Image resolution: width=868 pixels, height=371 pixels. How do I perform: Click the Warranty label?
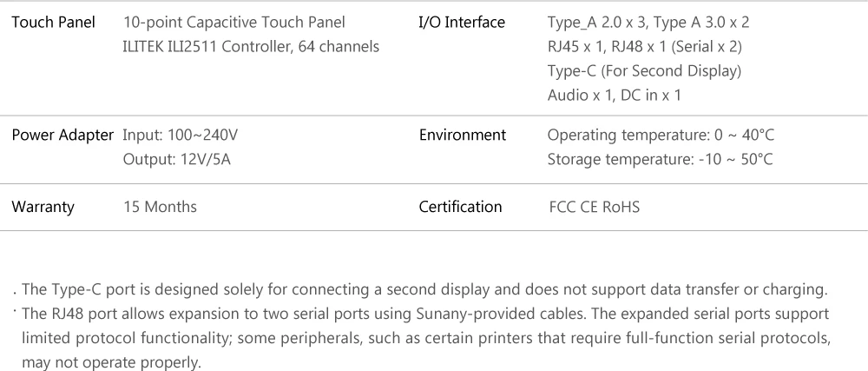click(x=43, y=207)
